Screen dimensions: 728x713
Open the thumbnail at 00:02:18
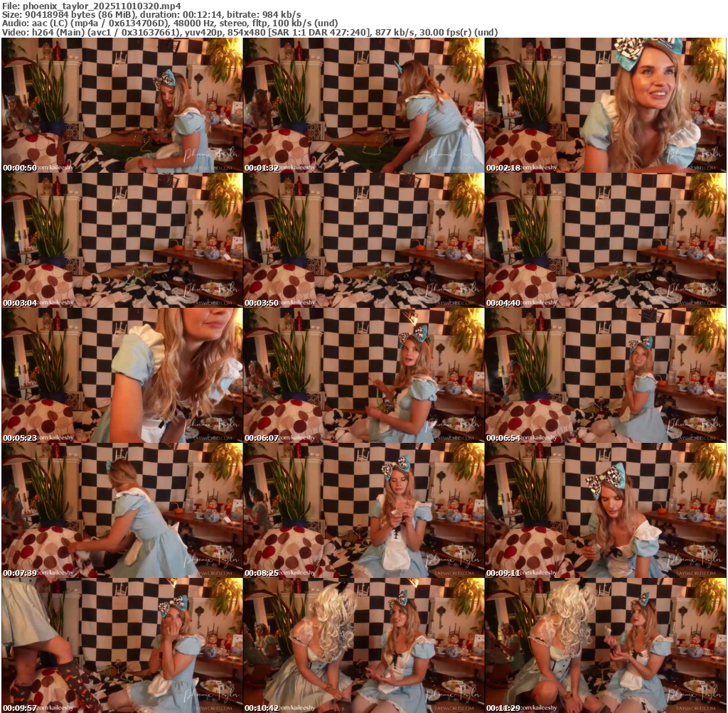click(x=606, y=105)
